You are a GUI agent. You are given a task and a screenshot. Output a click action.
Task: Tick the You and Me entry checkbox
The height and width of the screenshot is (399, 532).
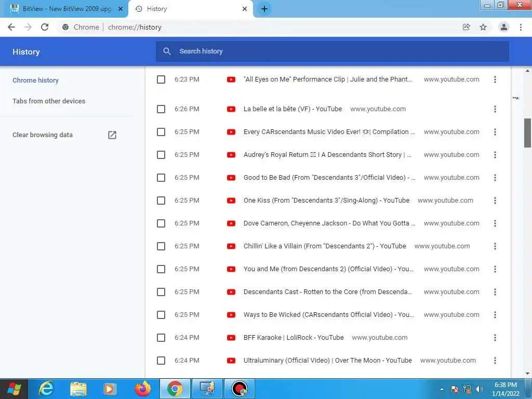pyautogui.click(x=161, y=269)
